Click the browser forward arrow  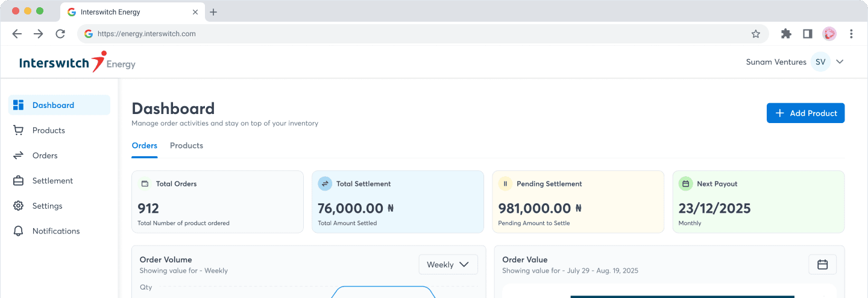pyautogui.click(x=39, y=34)
